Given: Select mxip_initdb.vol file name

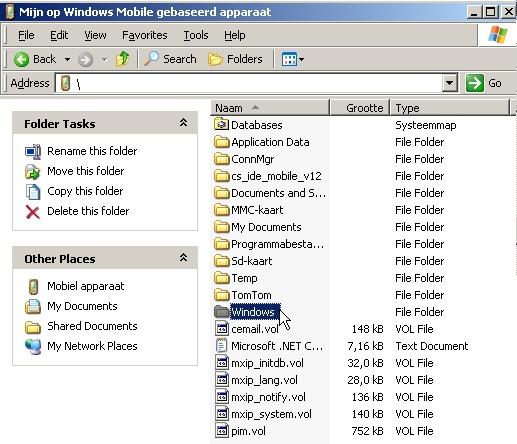Looking at the screenshot, I should (267, 363).
